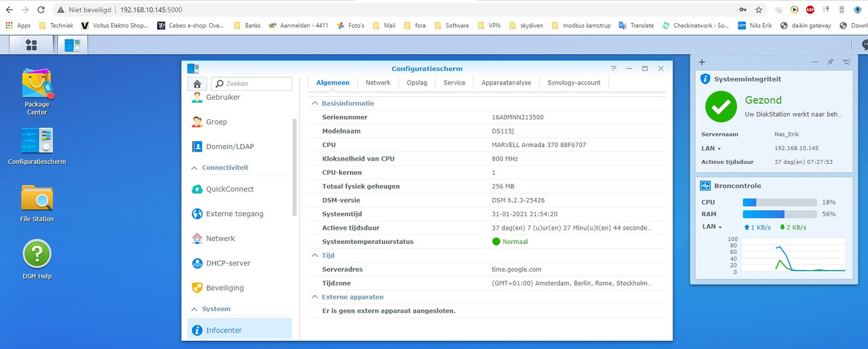868x349 pixels.
Task: Launch File Station from the desktop
Action: pyautogui.click(x=37, y=203)
